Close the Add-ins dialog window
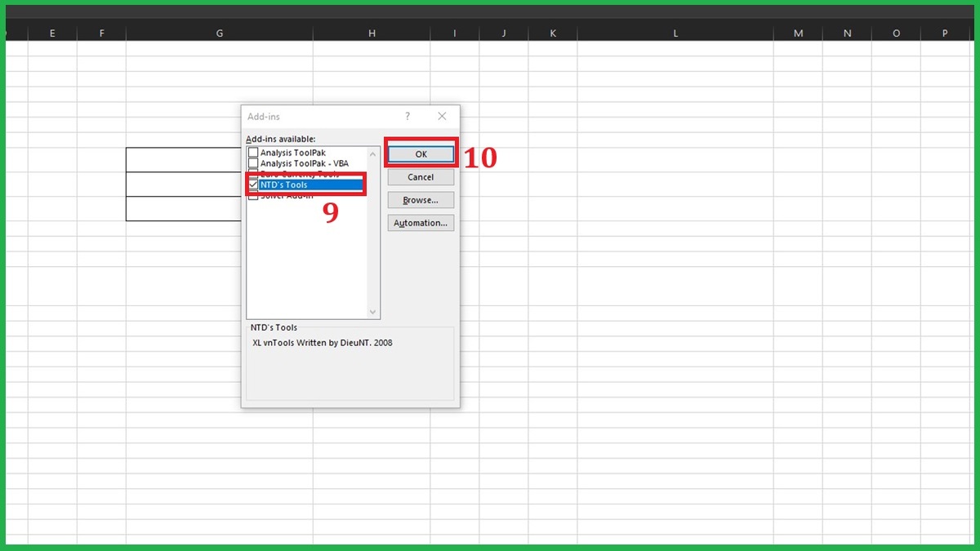 pyautogui.click(x=441, y=116)
